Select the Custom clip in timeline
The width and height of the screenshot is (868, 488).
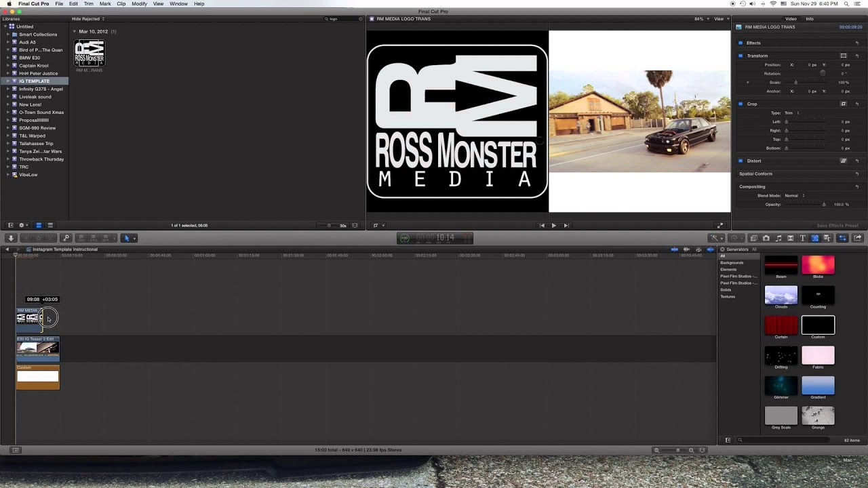click(x=38, y=377)
